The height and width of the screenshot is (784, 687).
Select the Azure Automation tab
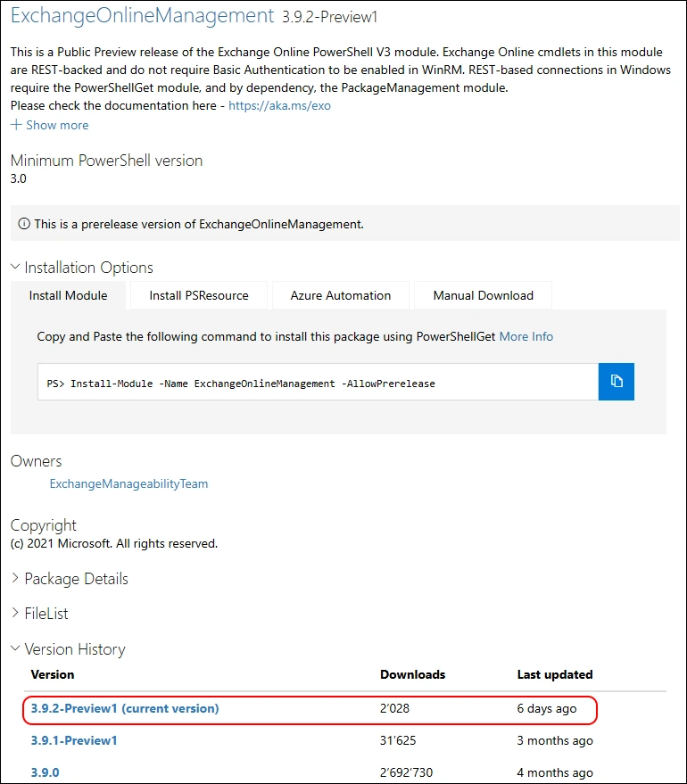(x=341, y=295)
